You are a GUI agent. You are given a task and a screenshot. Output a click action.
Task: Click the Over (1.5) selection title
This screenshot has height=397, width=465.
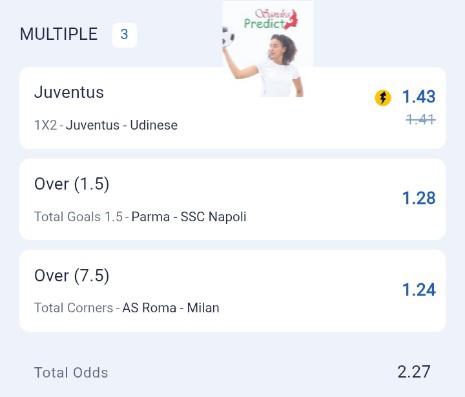pyautogui.click(x=72, y=184)
